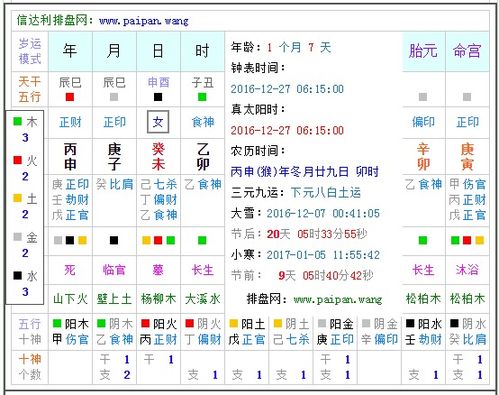Viewport: 499px width, 395px height.
Task: Click the age value 1个月7天
Action: (x=299, y=47)
